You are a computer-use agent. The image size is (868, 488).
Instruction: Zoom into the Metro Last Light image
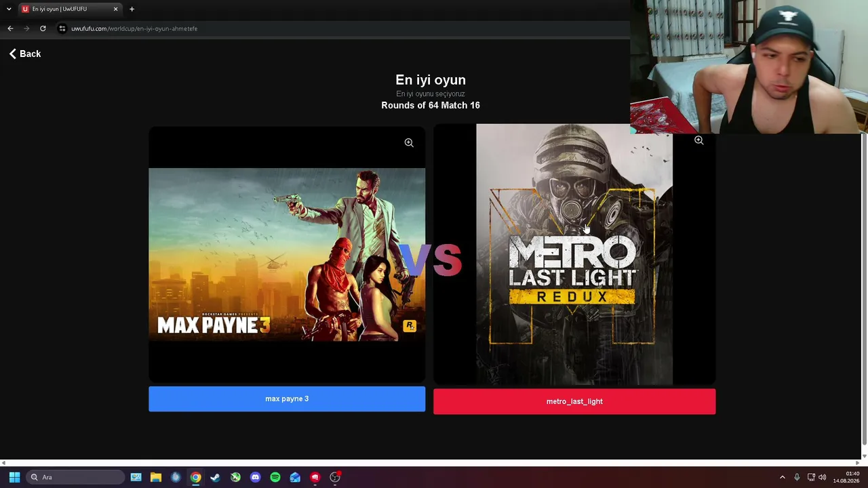pos(698,140)
